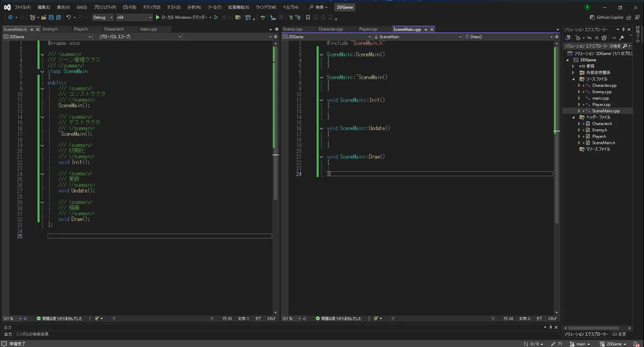Click the navigate backward arrow icon
Screen dimensions: 644x347
[10, 17]
